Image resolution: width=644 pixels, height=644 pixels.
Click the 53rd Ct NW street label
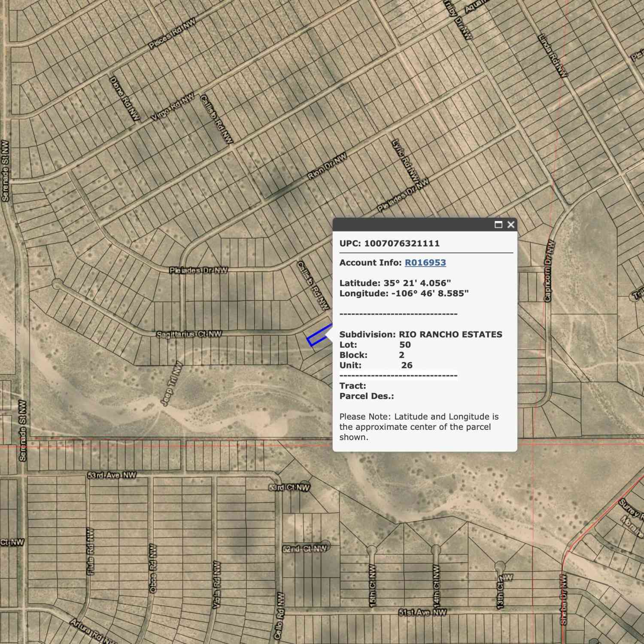click(289, 488)
